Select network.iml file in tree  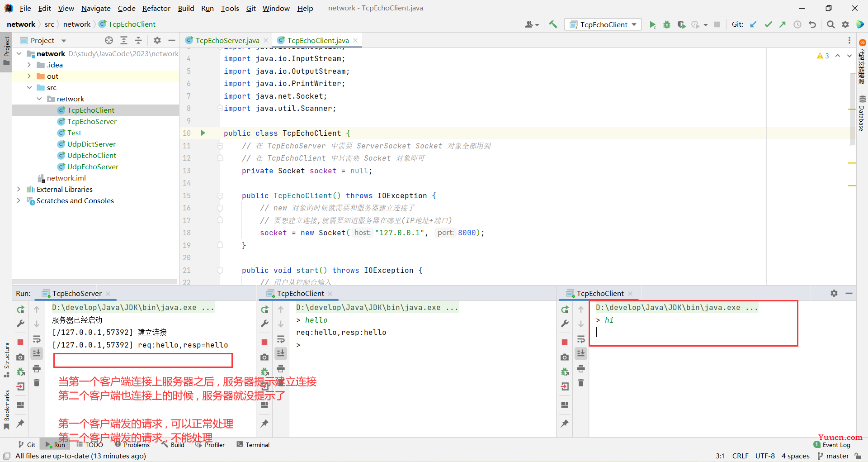click(66, 178)
